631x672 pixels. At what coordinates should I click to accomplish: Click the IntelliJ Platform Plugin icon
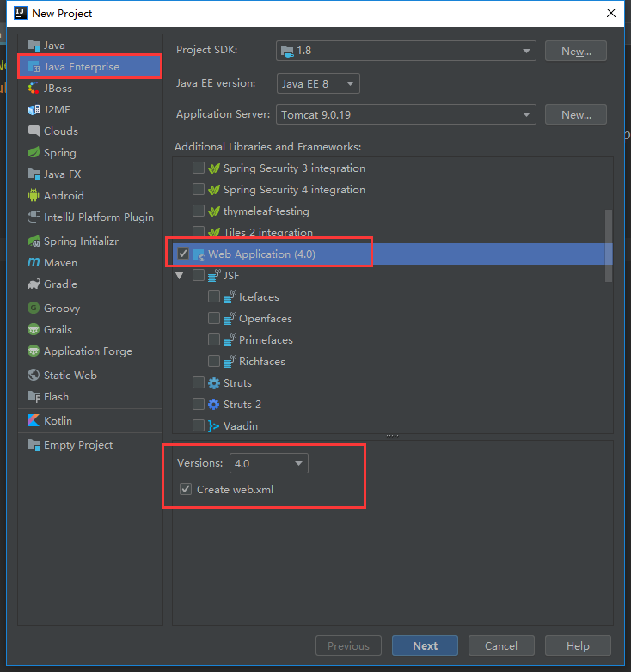(34, 217)
